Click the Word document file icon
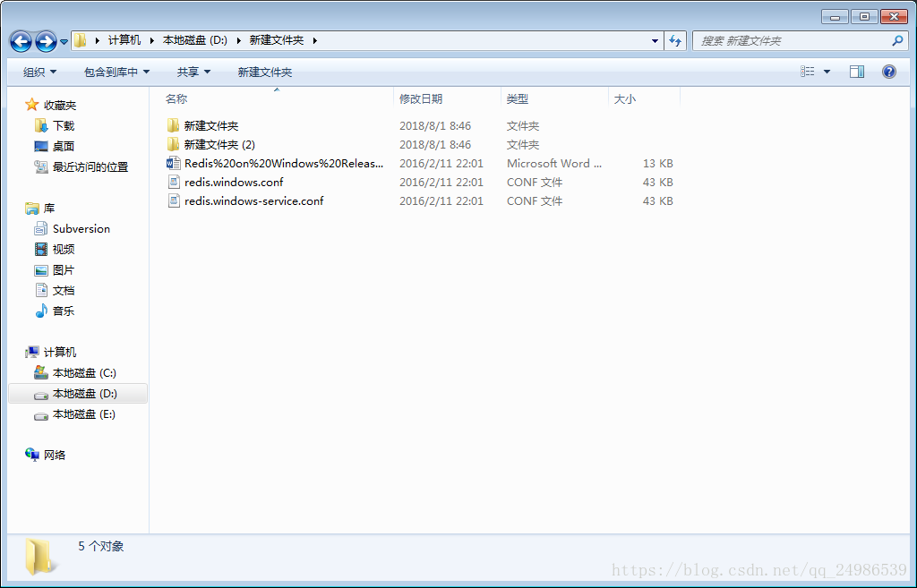The width and height of the screenshot is (917, 588). (173, 163)
